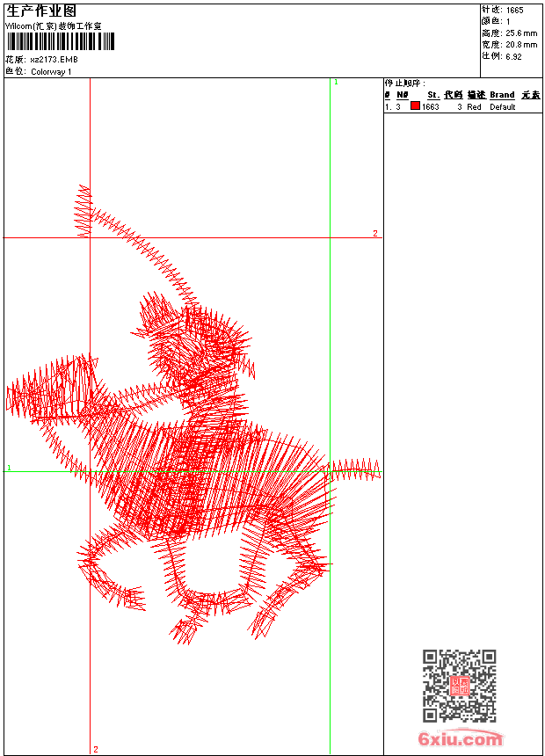Select the Wilcom(汇京) studio name line
Viewport: 545px width, 756px height.
pyautogui.click(x=53, y=26)
